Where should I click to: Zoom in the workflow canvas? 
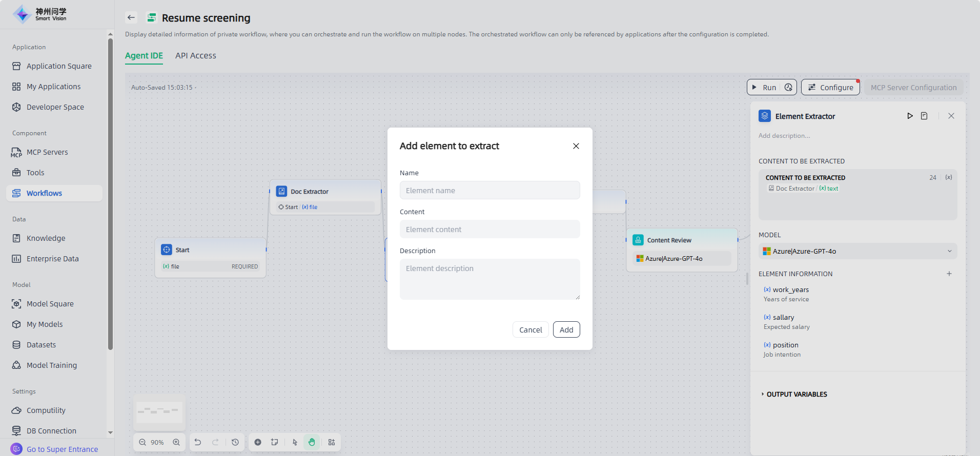coord(176,442)
